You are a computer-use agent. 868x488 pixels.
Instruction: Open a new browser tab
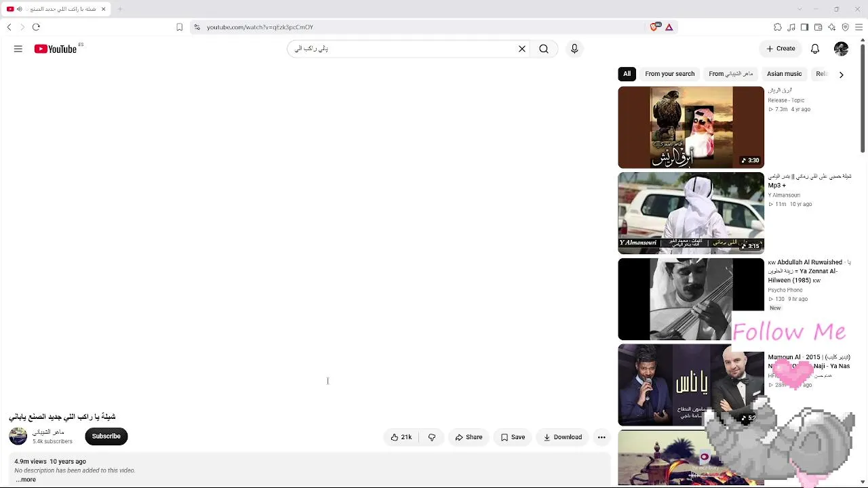tap(120, 9)
